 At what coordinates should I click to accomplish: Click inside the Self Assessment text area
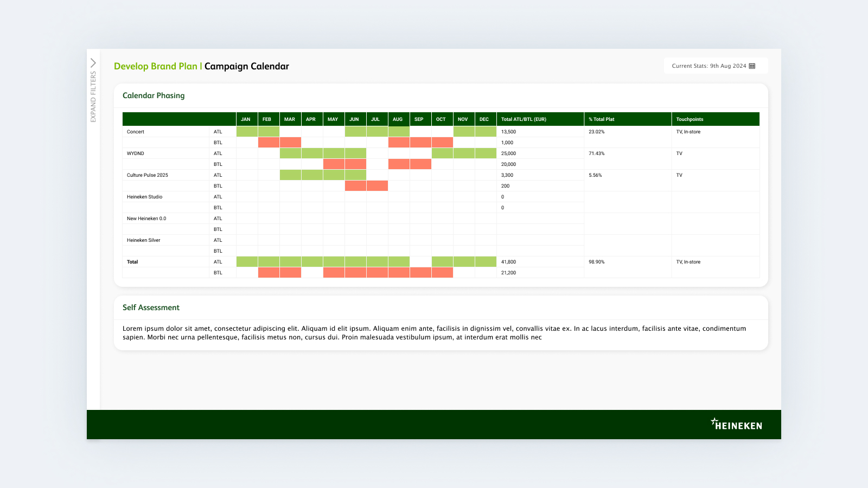[x=434, y=332]
